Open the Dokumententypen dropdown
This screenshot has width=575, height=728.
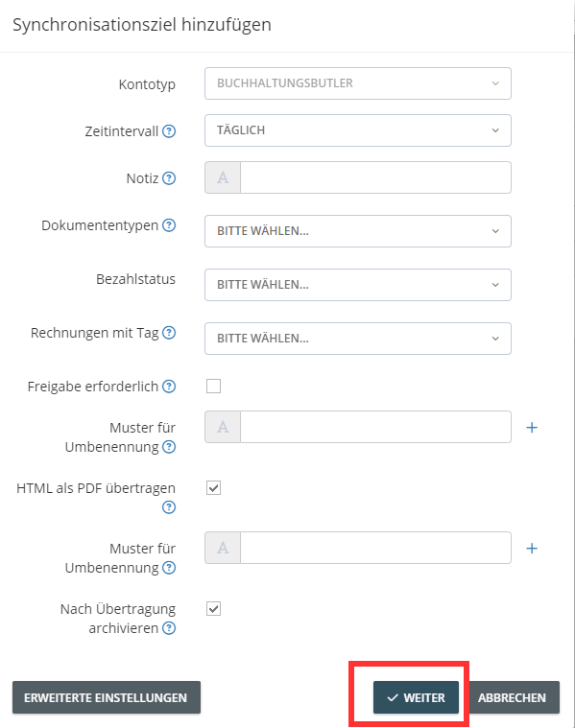point(358,231)
